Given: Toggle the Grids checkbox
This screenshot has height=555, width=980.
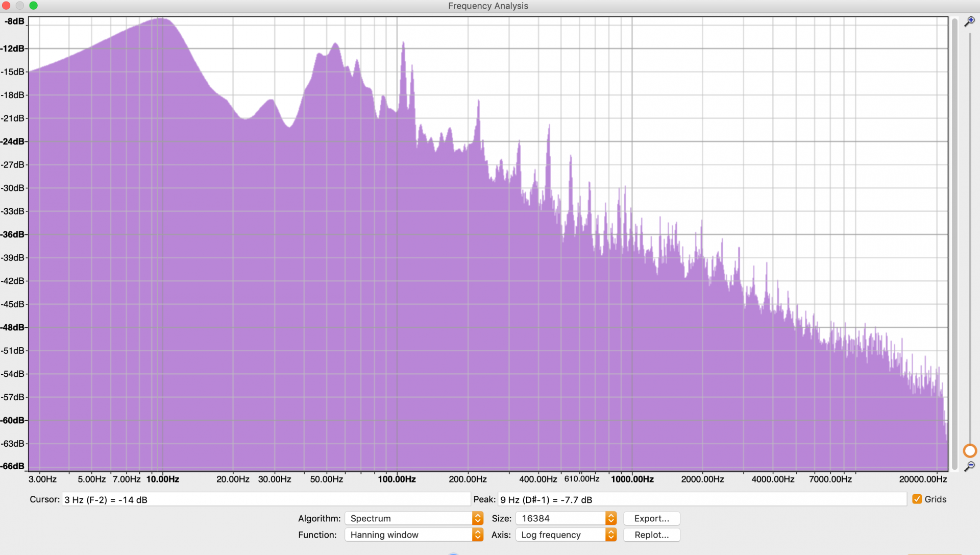Looking at the screenshot, I should pos(917,499).
